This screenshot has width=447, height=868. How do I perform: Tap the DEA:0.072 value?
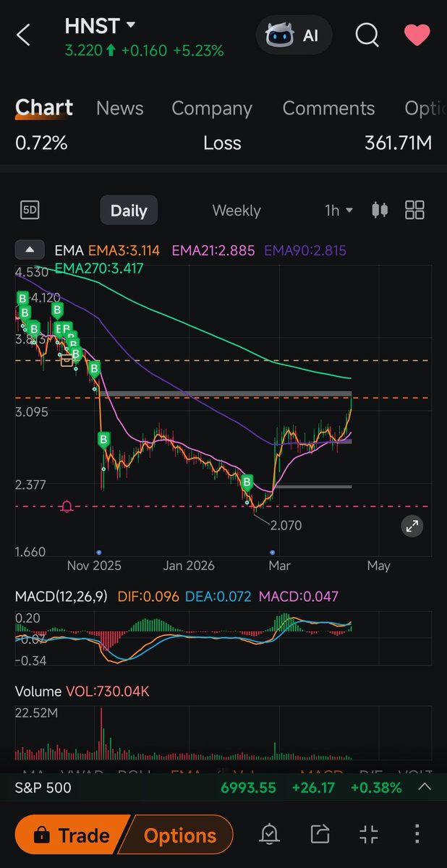point(218,597)
